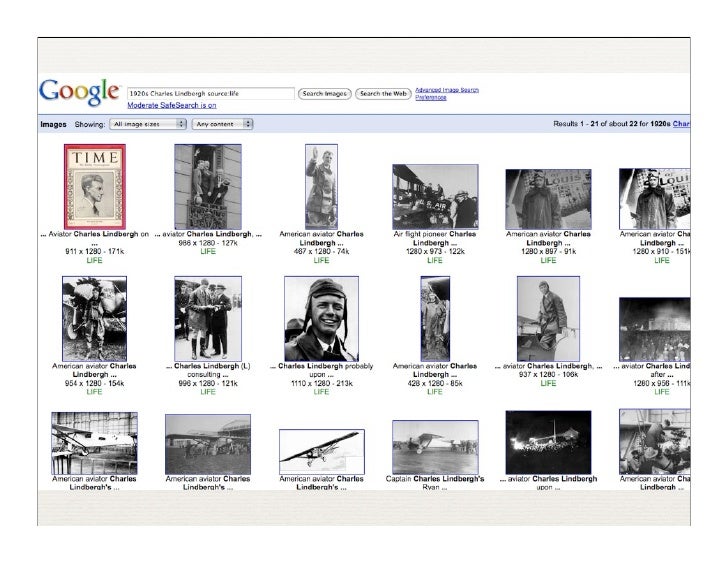Click the Moderate SafeSearch is on link
Viewport: 728px width, 563px height.
[171, 105]
